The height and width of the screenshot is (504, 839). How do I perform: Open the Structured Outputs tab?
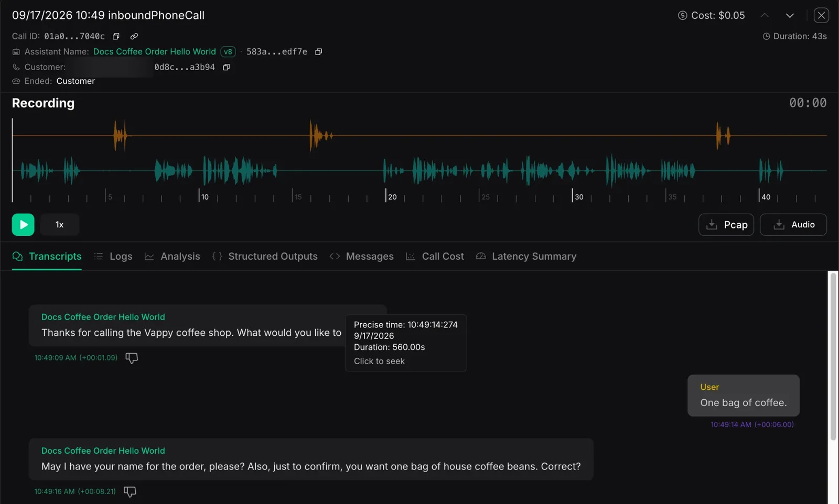pos(265,256)
